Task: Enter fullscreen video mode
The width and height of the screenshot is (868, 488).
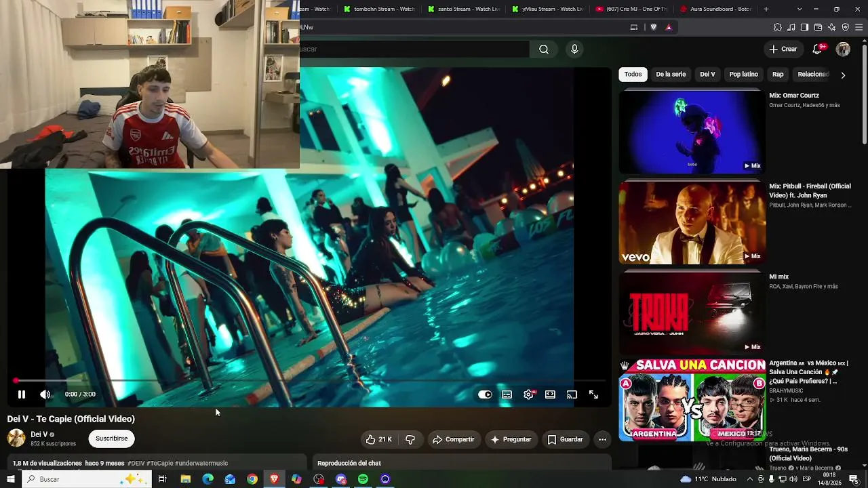Action: coord(593,394)
